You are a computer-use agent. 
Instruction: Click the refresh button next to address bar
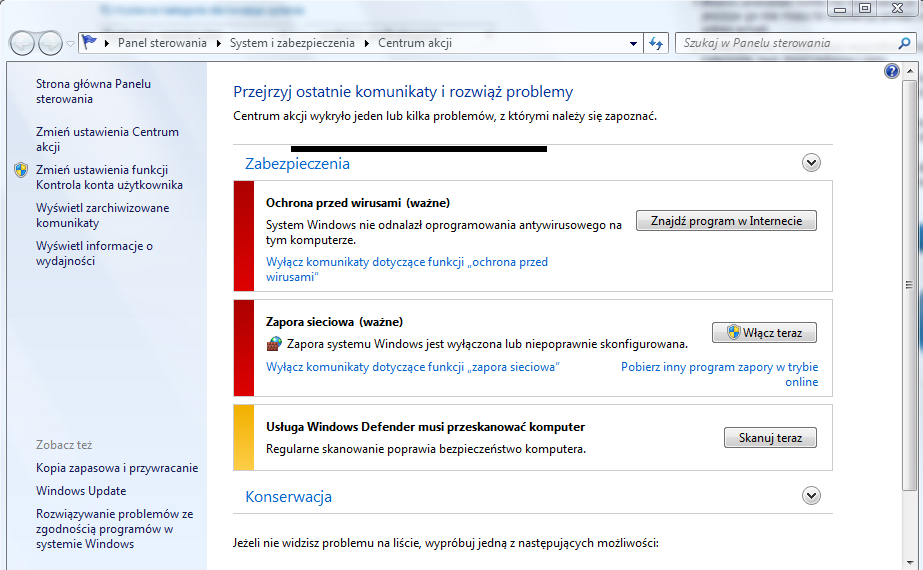tap(656, 43)
